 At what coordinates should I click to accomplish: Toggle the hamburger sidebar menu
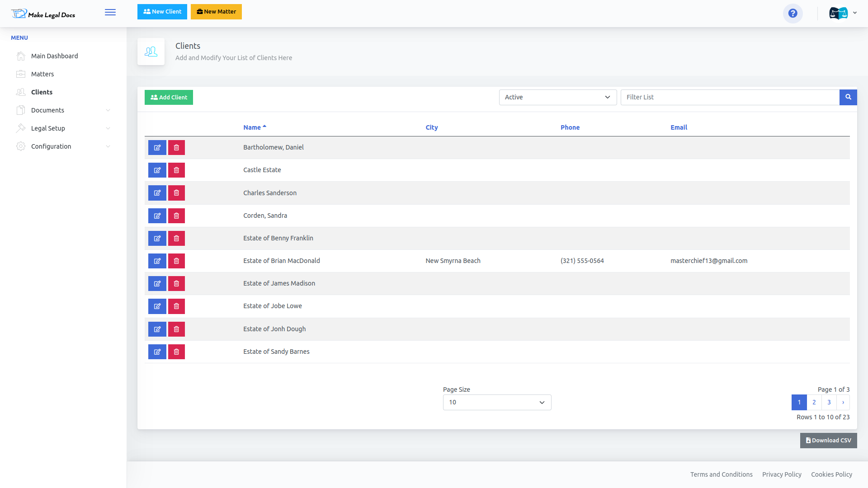110,13
